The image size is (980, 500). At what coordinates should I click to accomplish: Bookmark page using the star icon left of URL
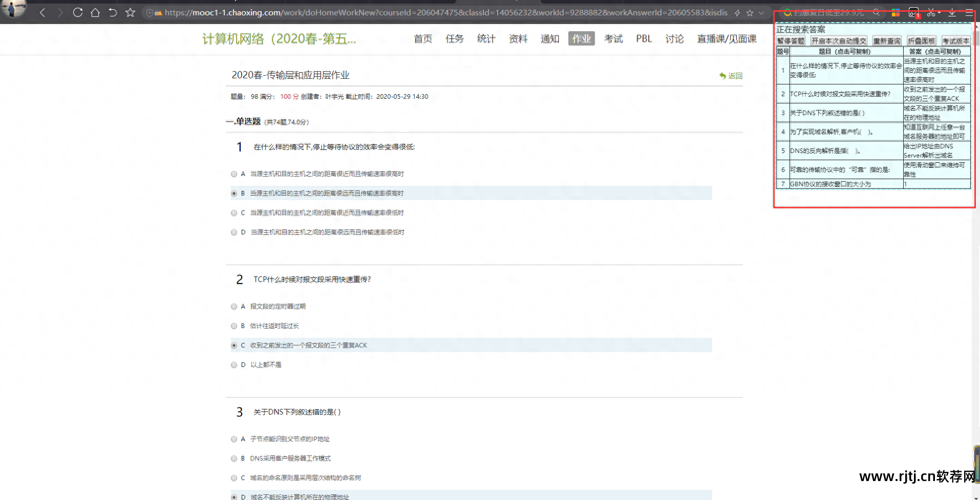pos(130,13)
